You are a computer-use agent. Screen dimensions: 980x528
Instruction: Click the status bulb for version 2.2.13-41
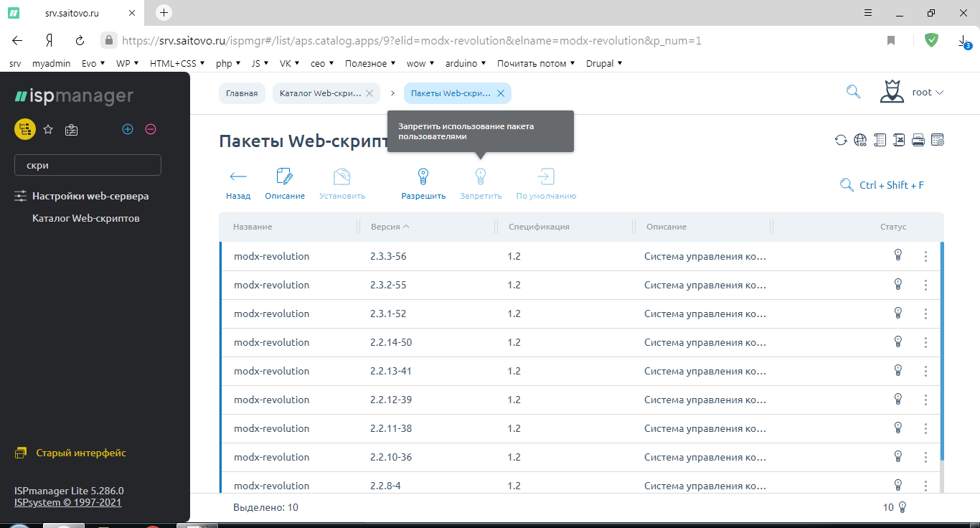(x=897, y=370)
